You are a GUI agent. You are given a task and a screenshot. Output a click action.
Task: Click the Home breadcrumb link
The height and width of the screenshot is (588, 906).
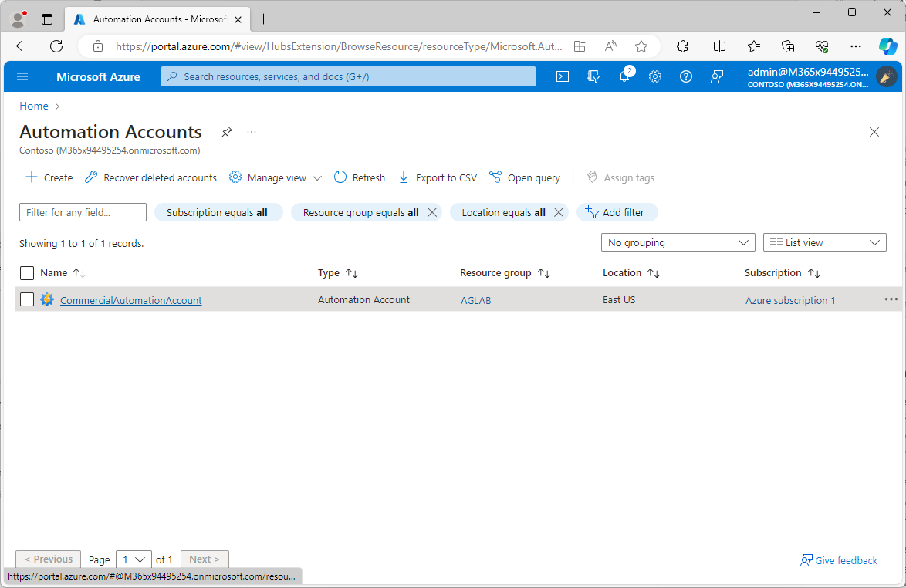[x=34, y=106]
